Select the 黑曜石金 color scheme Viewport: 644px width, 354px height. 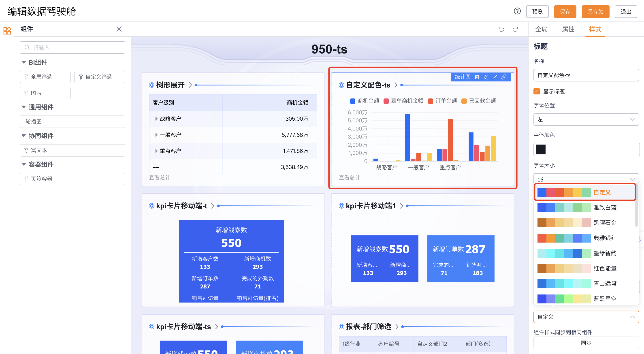pyautogui.click(x=585, y=223)
